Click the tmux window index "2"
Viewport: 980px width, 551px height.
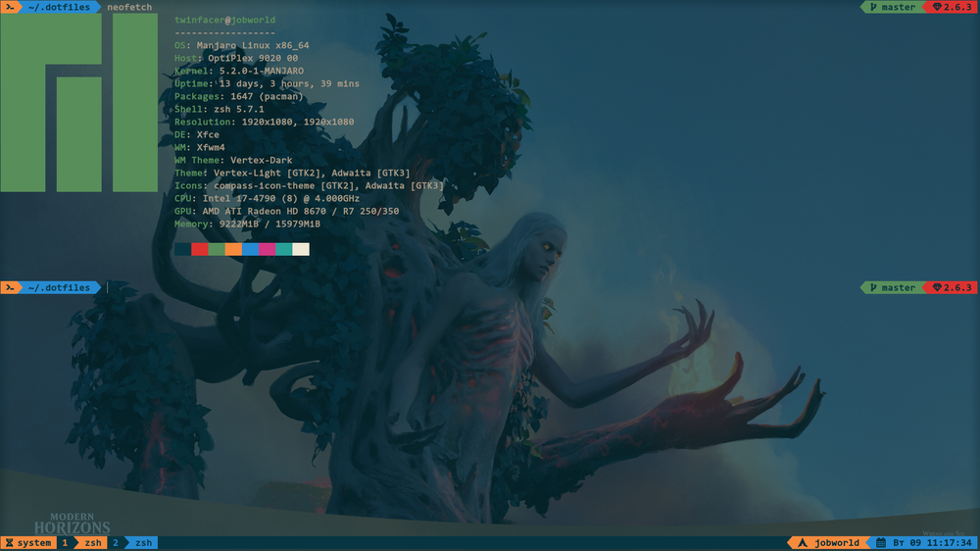coord(115,543)
